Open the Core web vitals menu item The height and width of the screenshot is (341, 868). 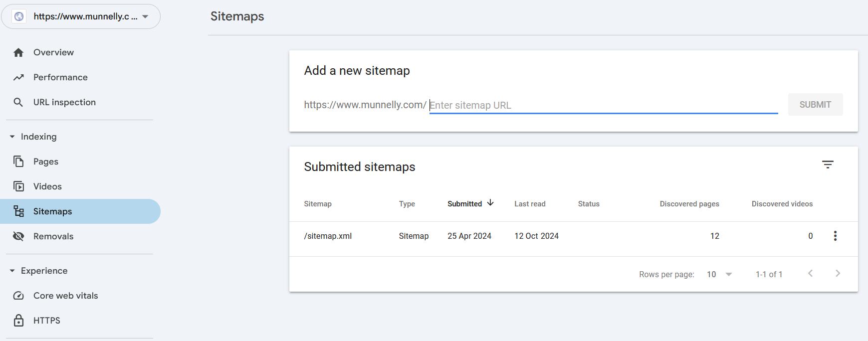pos(80,296)
